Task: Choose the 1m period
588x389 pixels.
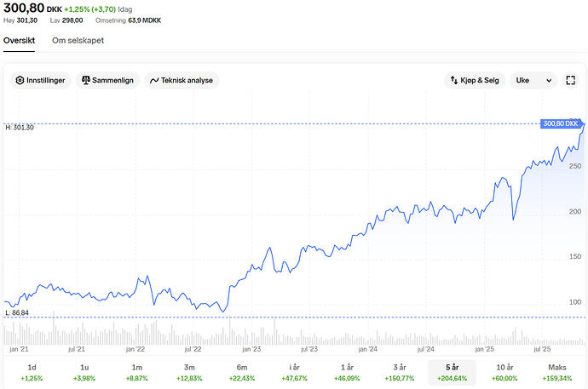Action: (136, 372)
